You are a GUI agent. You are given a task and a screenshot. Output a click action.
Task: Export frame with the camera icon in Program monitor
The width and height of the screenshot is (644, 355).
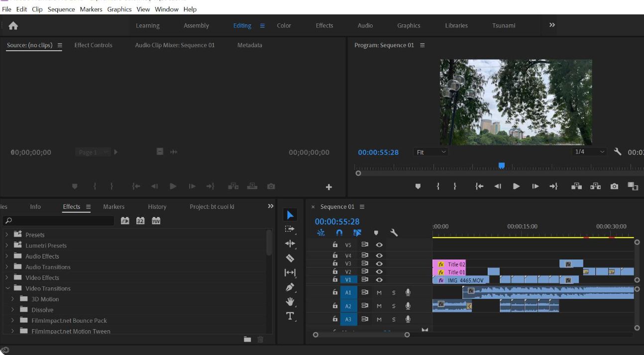click(x=614, y=186)
